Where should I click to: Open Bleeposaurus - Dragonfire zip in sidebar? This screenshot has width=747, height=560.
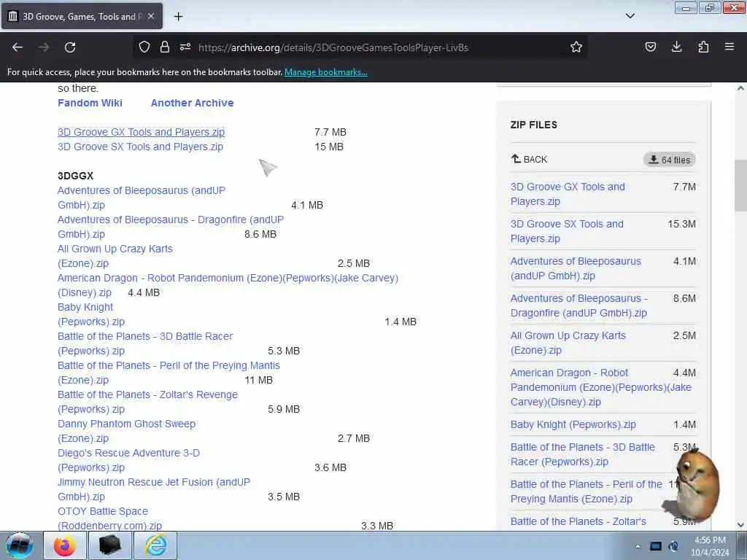578,306
